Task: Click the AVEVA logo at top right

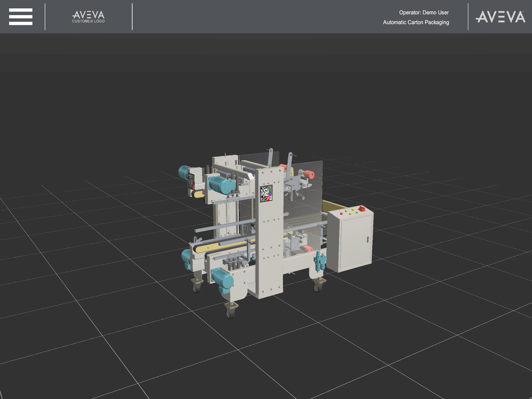Action: [x=500, y=17]
